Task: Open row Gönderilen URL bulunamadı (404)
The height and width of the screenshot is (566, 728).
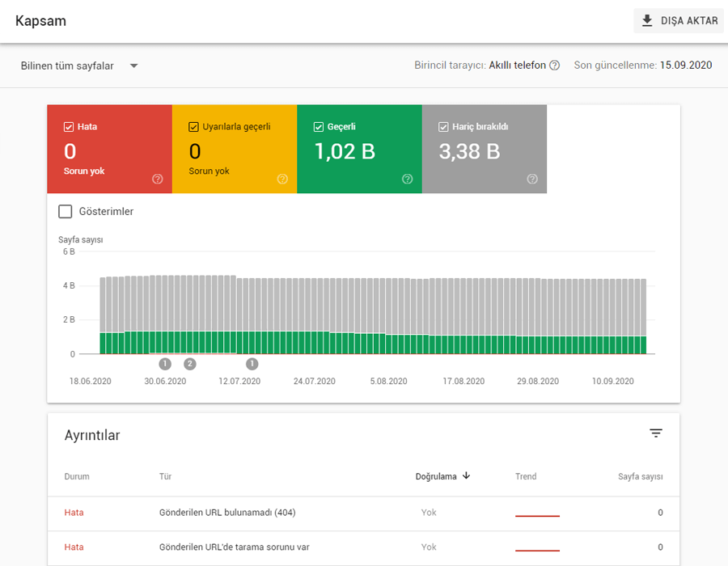Action: pos(363,513)
